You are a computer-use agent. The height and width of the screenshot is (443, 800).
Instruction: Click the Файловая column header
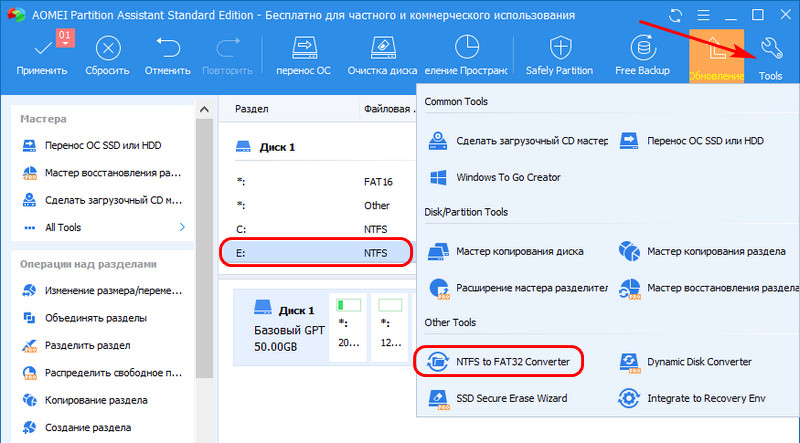388,109
